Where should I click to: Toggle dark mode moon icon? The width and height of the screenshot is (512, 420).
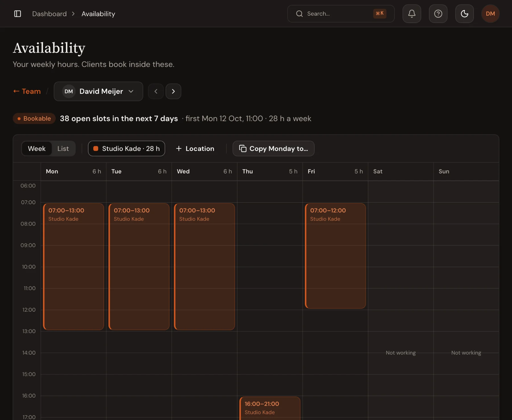(x=464, y=14)
